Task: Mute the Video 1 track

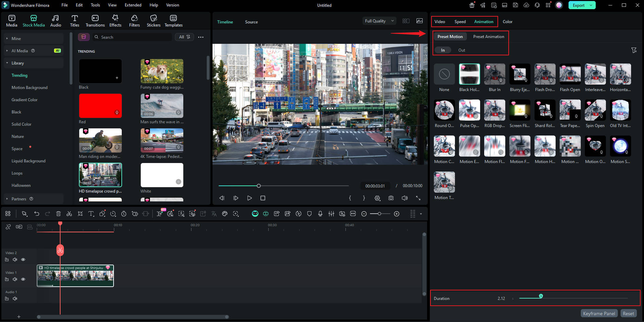Action: click(x=15, y=279)
